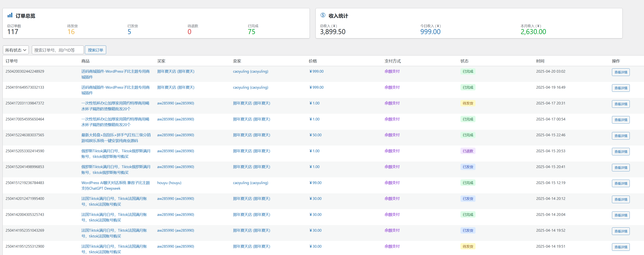The image size is (644, 255).
Task: Click the 状态 column header
Action: coord(465,61)
